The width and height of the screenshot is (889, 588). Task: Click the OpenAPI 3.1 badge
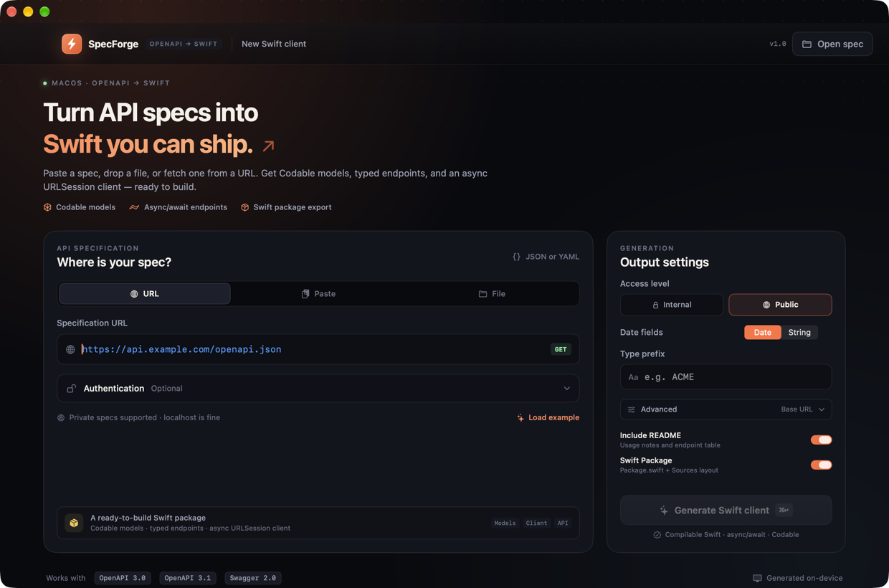pos(188,578)
